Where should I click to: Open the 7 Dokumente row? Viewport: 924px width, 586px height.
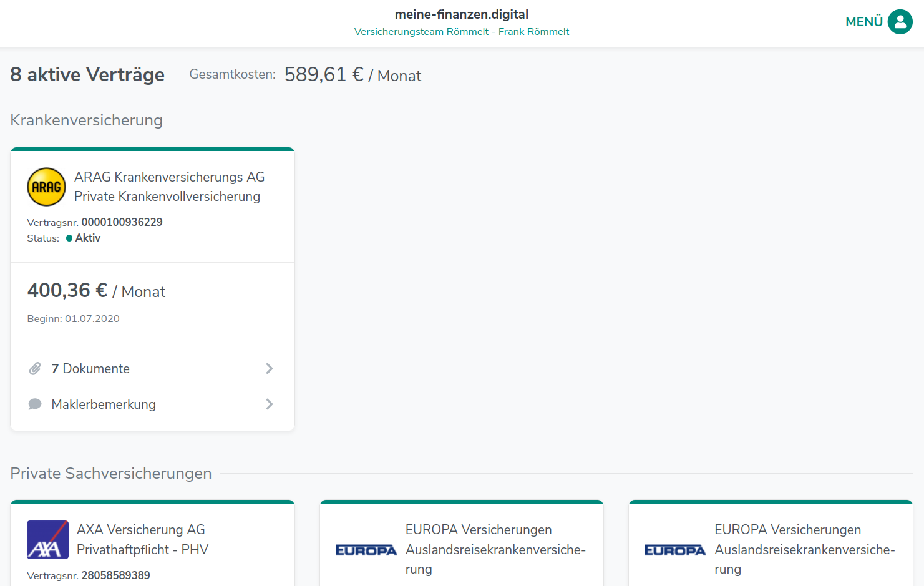pyautogui.click(x=90, y=369)
